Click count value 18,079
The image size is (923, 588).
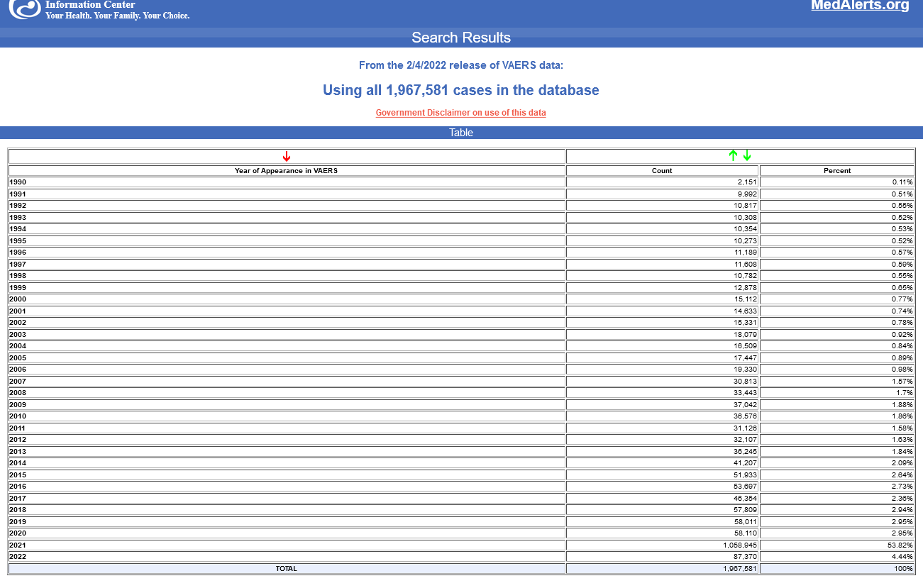pos(746,334)
